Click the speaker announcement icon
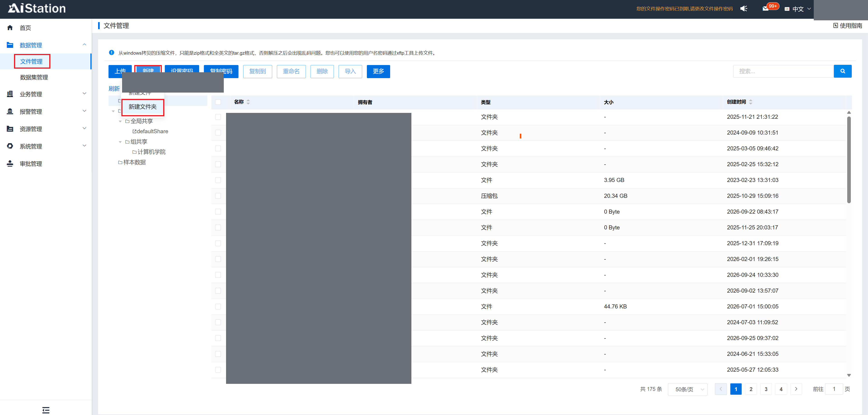This screenshot has width=868, height=415. (x=744, y=9)
